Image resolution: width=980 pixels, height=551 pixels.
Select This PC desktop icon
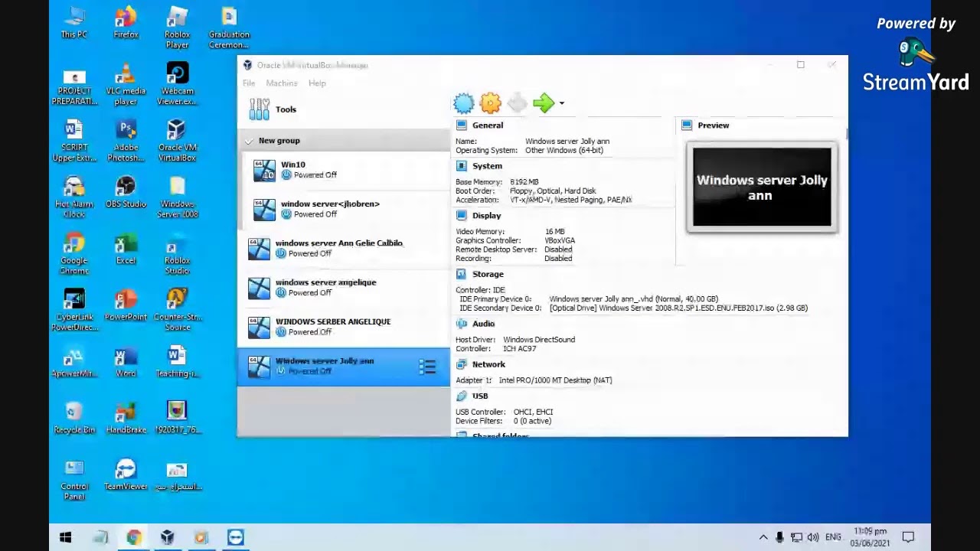74,23
